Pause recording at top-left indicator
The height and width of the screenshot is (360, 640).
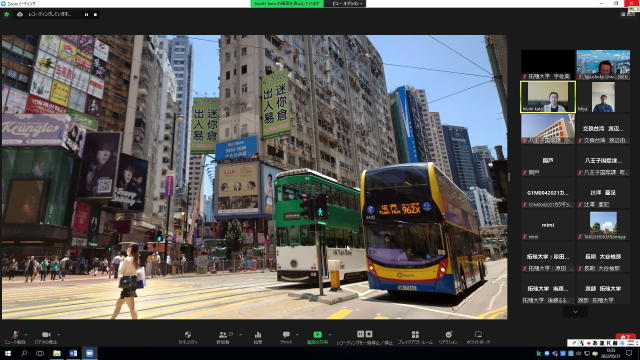tap(86, 14)
